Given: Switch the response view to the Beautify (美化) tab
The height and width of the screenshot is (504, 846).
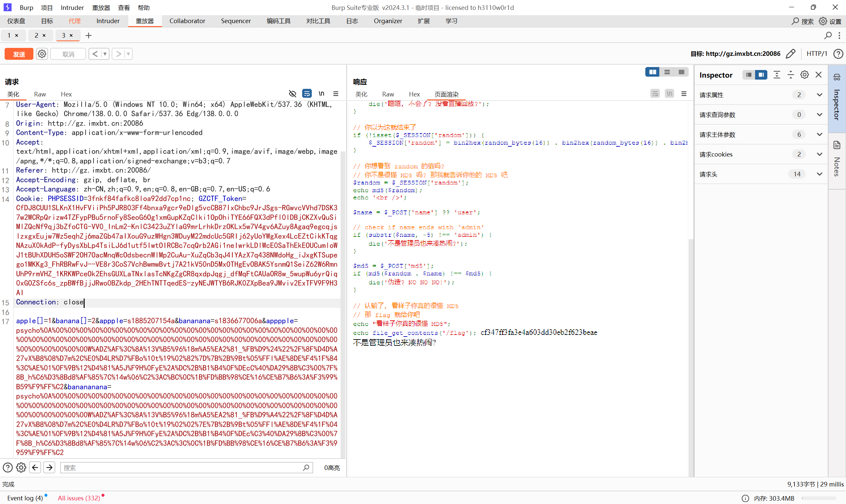Looking at the screenshot, I should pyautogui.click(x=361, y=94).
